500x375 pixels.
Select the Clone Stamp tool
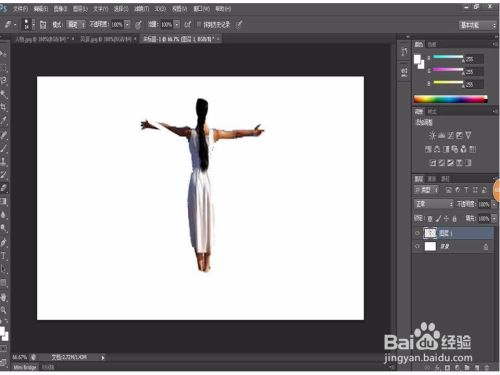coord(4,162)
